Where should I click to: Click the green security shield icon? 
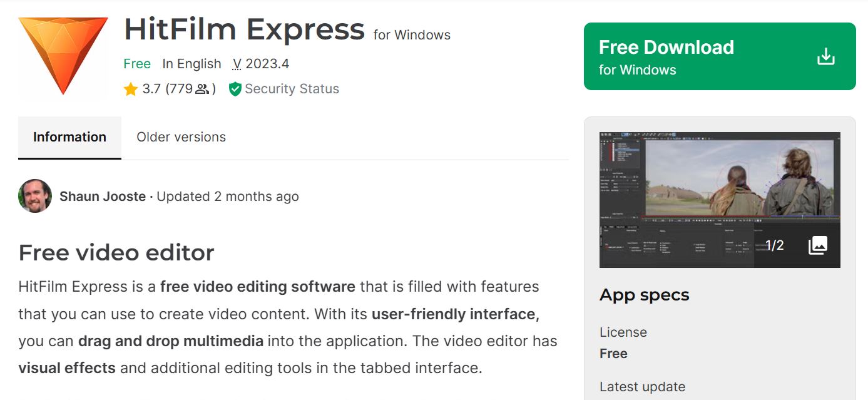pyautogui.click(x=235, y=90)
